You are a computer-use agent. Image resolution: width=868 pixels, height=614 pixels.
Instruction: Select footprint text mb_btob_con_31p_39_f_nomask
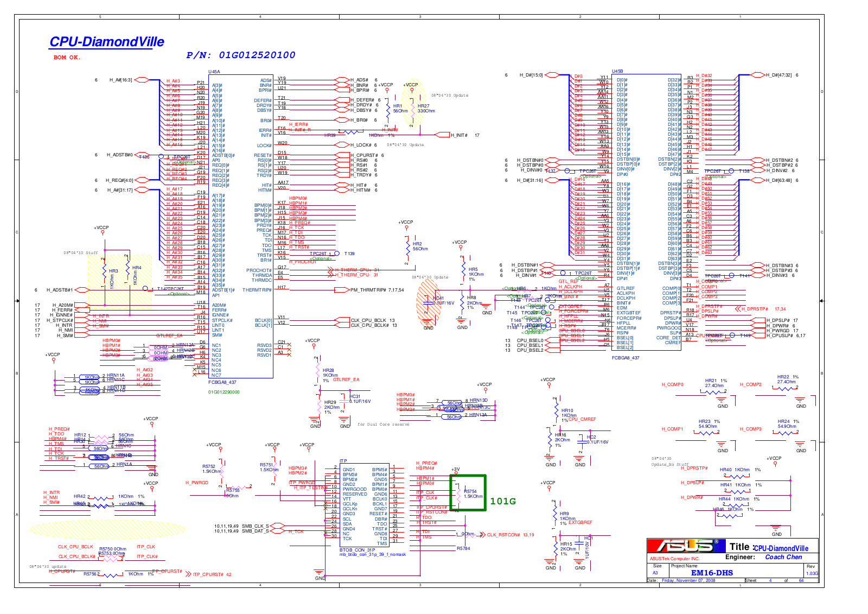[373, 554]
